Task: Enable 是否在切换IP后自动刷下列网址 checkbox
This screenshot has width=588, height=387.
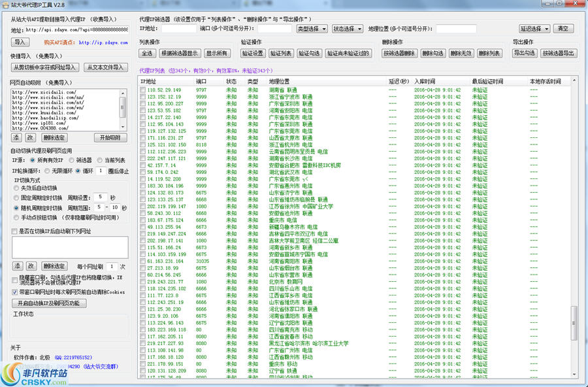Action: tap(14, 231)
